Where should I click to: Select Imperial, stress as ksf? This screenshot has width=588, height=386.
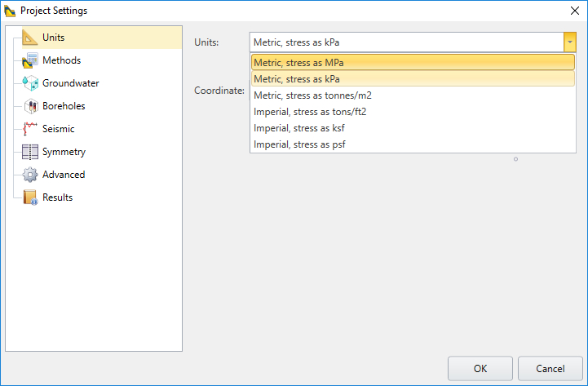(413, 128)
